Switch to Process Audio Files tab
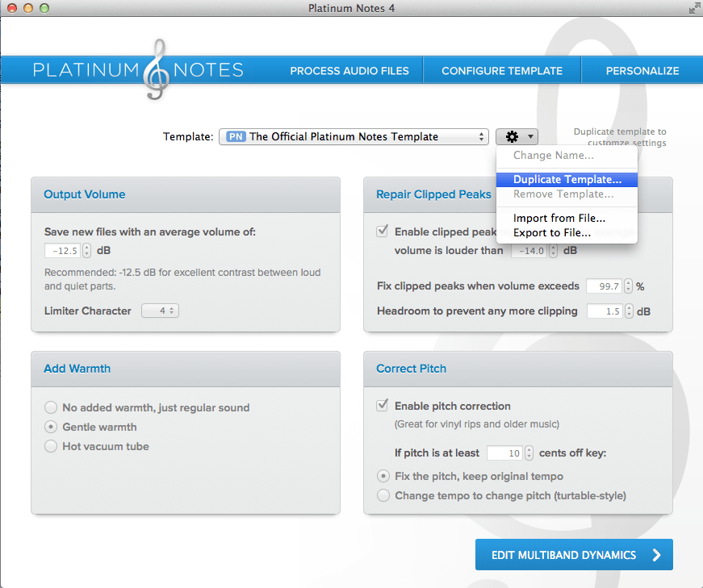 tap(349, 71)
